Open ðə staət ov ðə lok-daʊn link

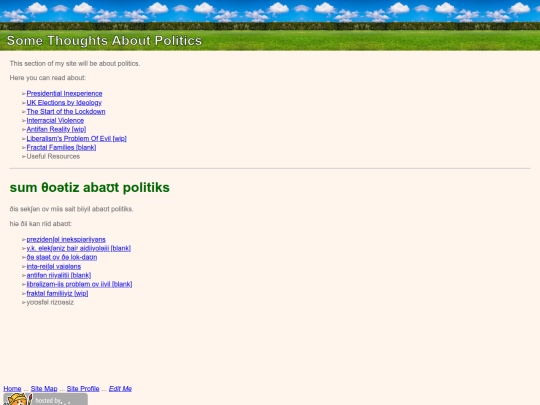pyautogui.click(x=62, y=257)
